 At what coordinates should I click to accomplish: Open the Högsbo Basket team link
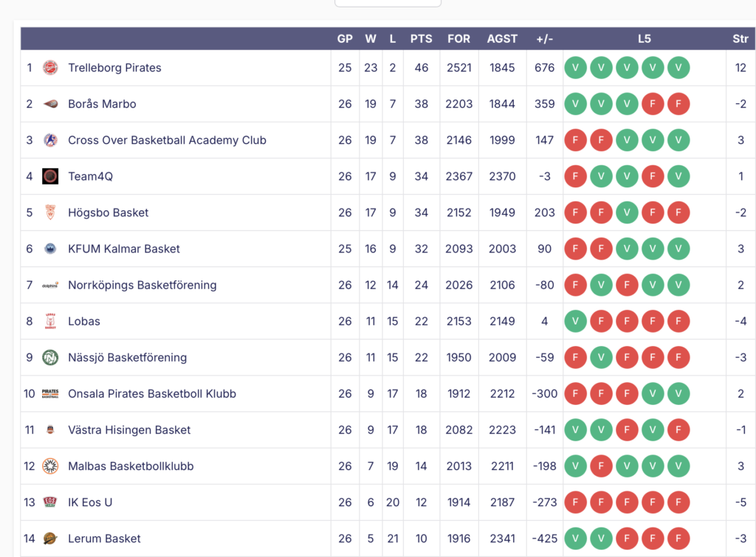click(109, 212)
